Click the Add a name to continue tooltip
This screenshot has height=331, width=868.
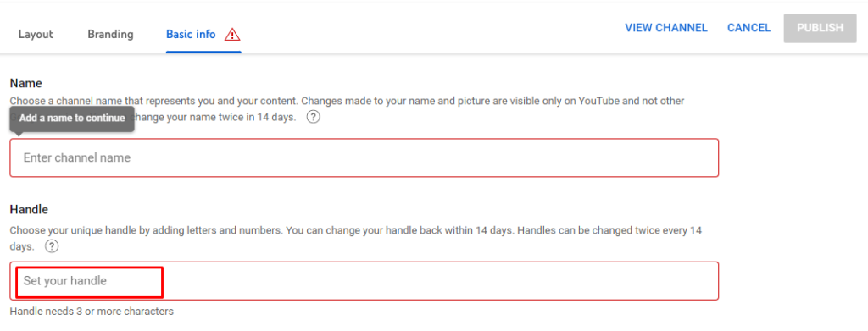tap(72, 119)
